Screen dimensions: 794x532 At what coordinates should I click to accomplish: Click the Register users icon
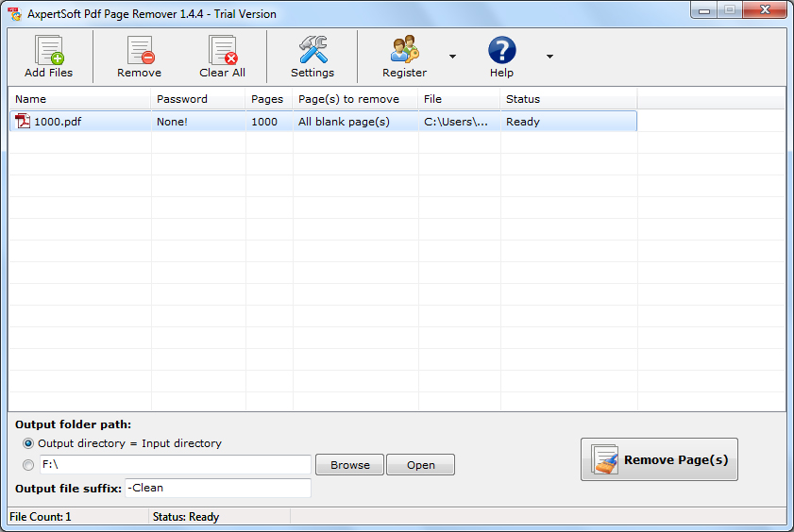(x=405, y=49)
